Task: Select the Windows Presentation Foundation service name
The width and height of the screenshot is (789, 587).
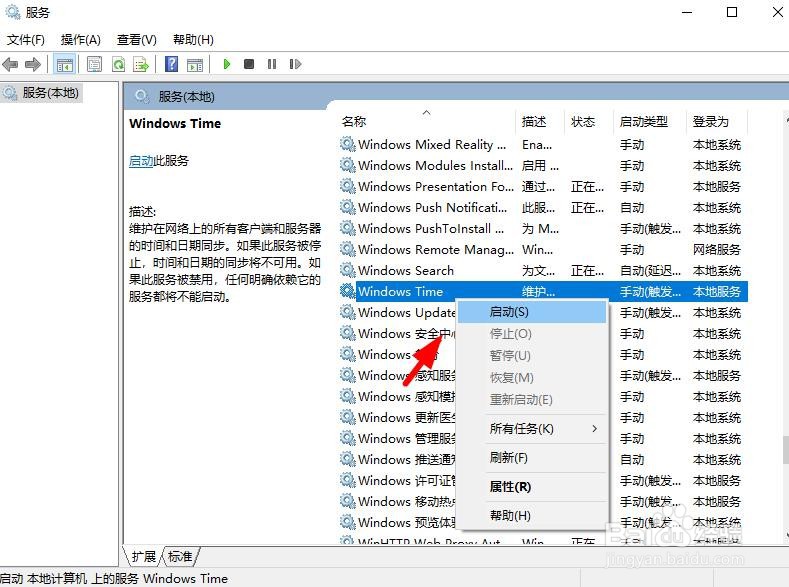Action: click(436, 187)
